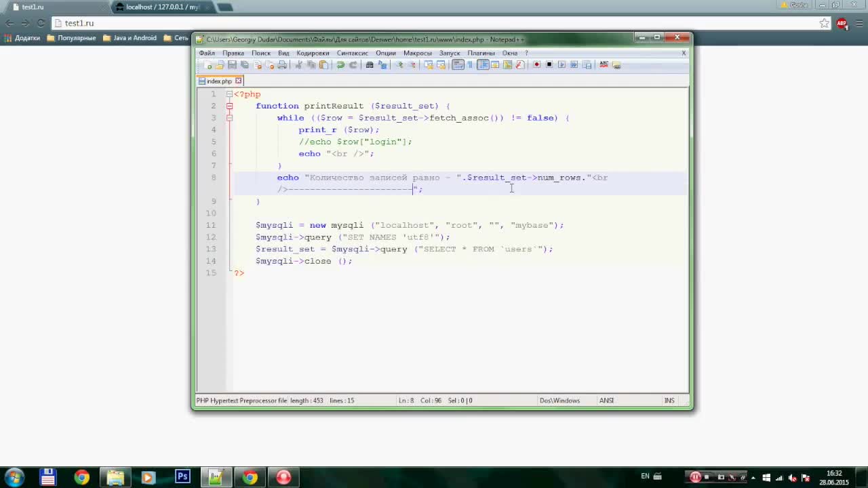Image resolution: width=868 pixels, height=488 pixels.
Task: Create a new file in Notepad++ toolbar
Action: tap(207, 65)
